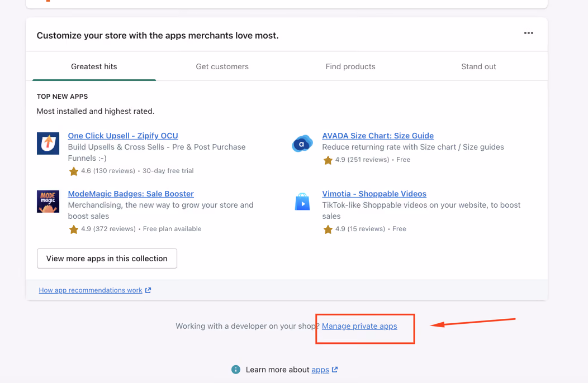Open AVADA Size Chart: Size Guide link
The height and width of the screenshot is (383, 588).
pos(378,136)
